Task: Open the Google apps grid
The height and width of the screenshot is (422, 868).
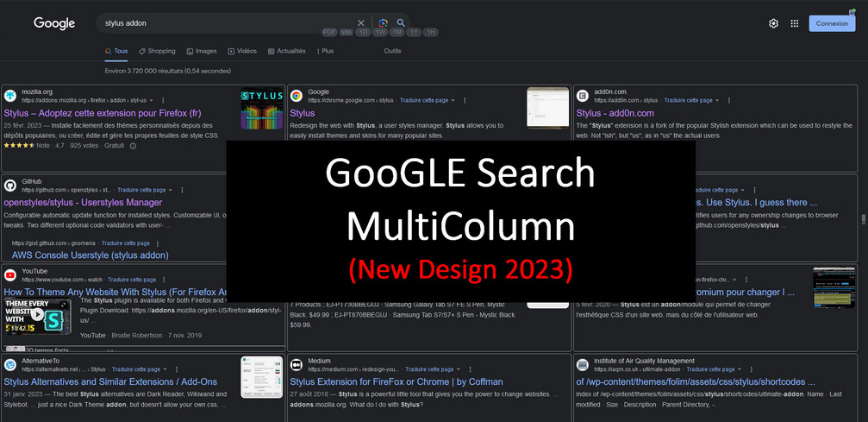Action: 795,23
